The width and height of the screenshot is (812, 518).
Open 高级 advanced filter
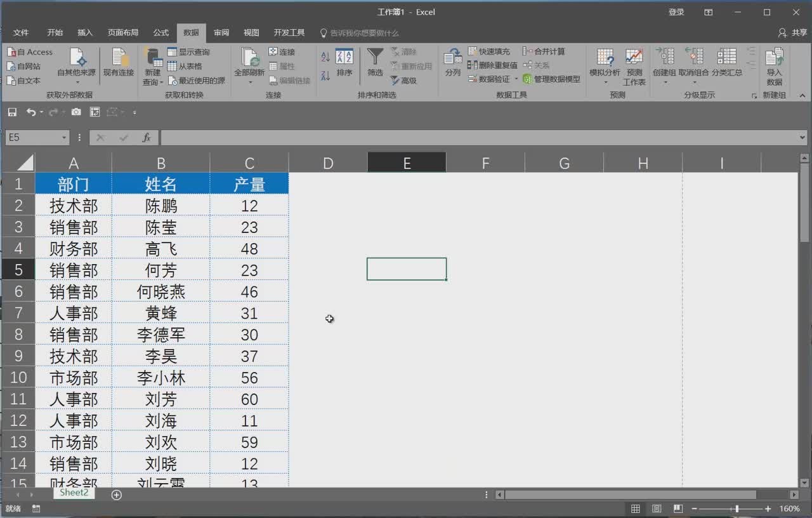pyautogui.click(x=404, y=81)
